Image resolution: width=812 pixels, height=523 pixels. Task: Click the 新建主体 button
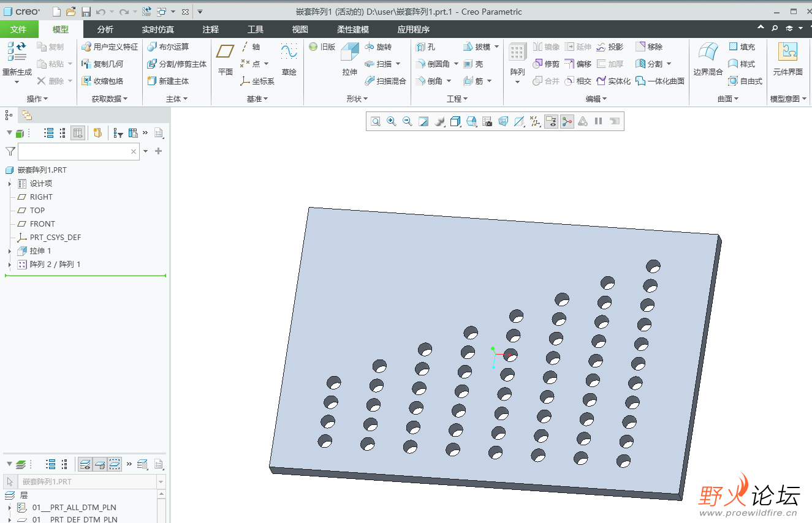coord(168,81)
